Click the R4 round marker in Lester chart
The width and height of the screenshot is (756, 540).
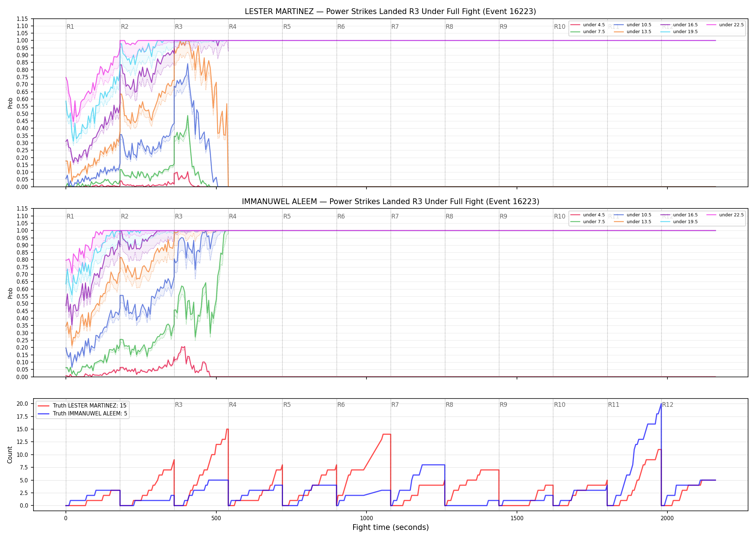233,27
